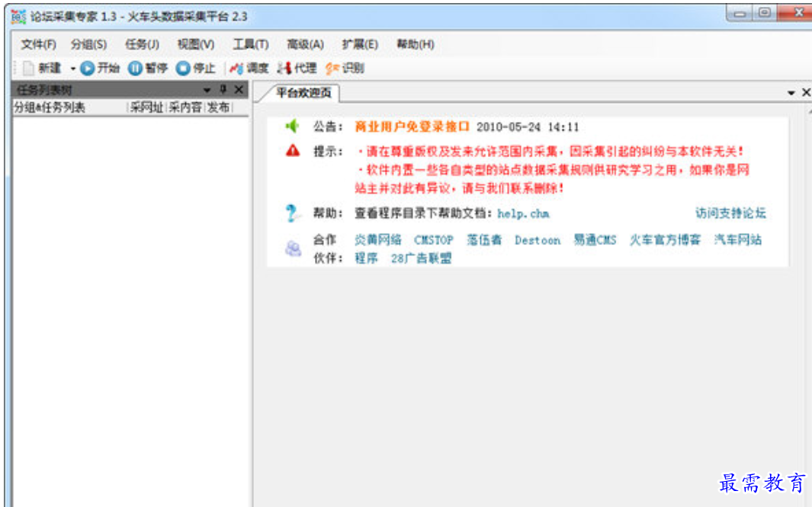Open the dropdown arrow next to 新建

72,69
